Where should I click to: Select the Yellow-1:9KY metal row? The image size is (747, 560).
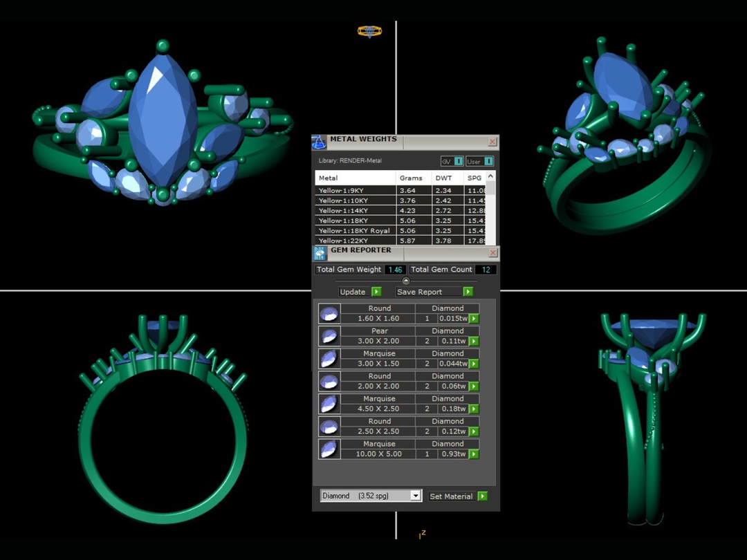(x=400, y=191)
